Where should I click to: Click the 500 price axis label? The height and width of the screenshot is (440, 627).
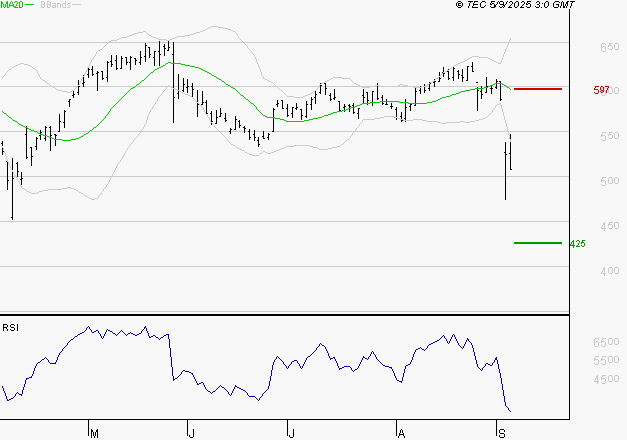(x=580, y=181)
